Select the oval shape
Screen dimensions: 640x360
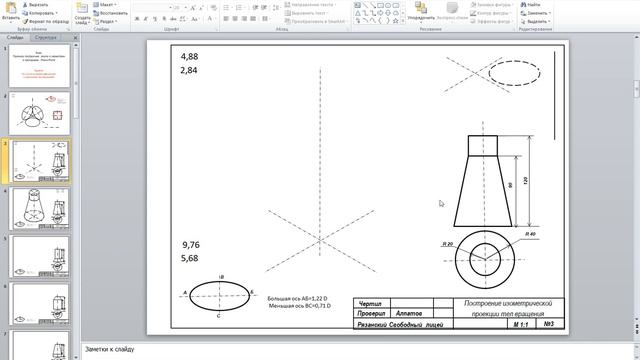click(x=388, y=6)
